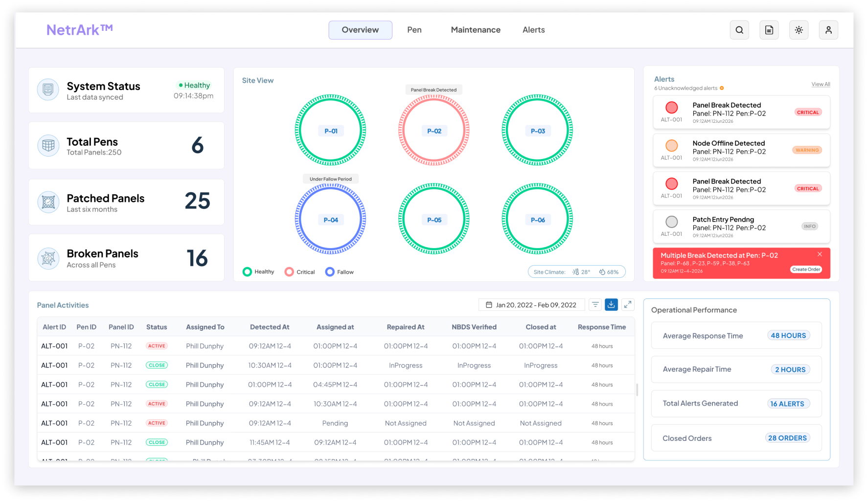Select the critical pen P-02 circle
868x502 pixels.
point(434,130)
